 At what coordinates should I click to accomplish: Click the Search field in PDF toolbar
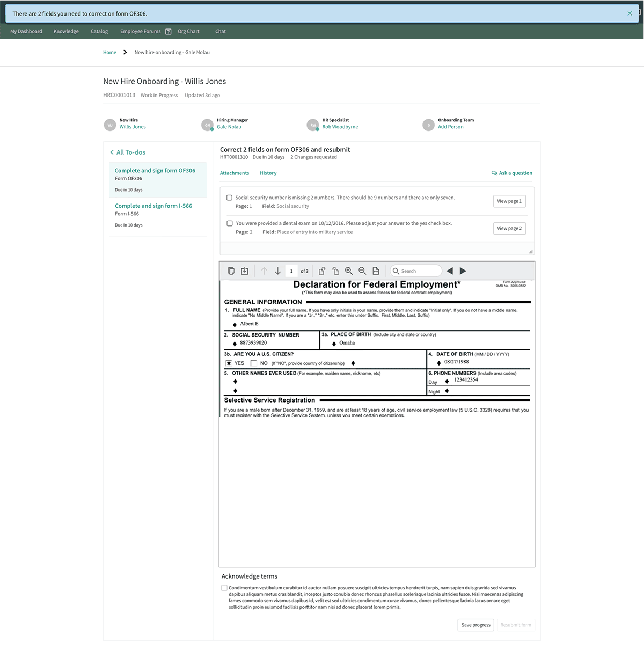click(415, 271)
